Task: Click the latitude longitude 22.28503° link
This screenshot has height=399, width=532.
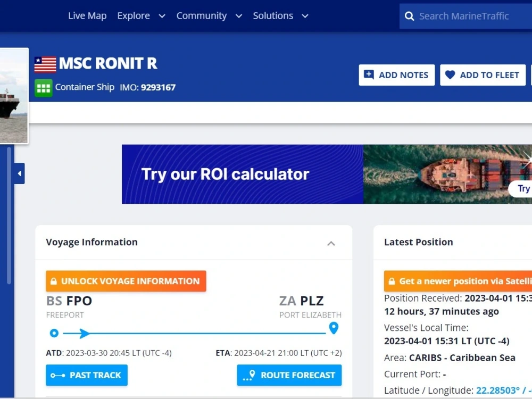Action: click(x=504, y=390)
